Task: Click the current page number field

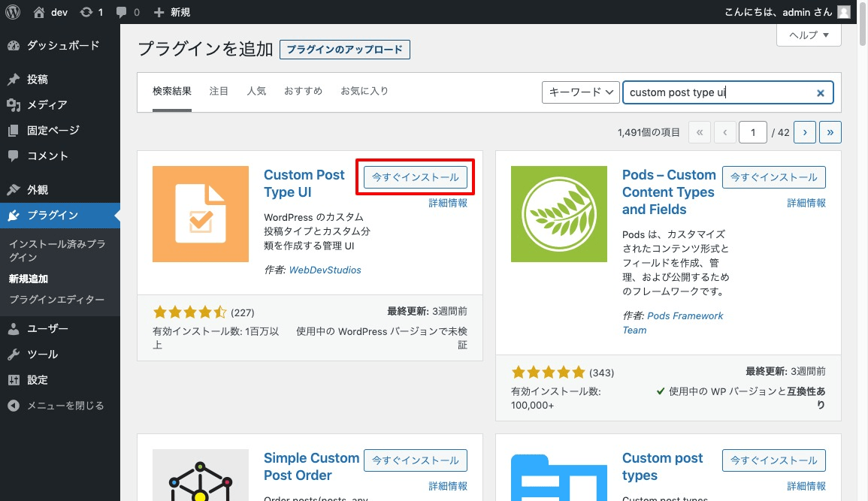Action: pyautogui.click(x=752, y=132)
